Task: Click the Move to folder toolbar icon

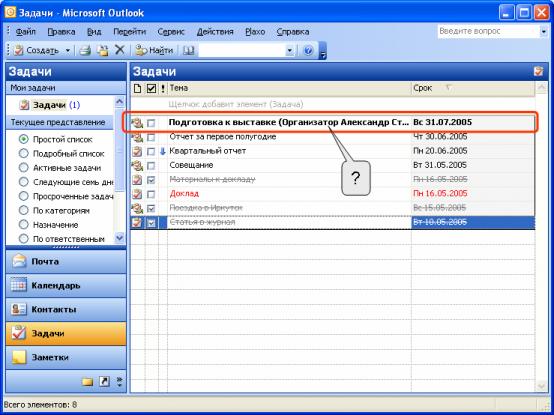Action: pos(103,51)
